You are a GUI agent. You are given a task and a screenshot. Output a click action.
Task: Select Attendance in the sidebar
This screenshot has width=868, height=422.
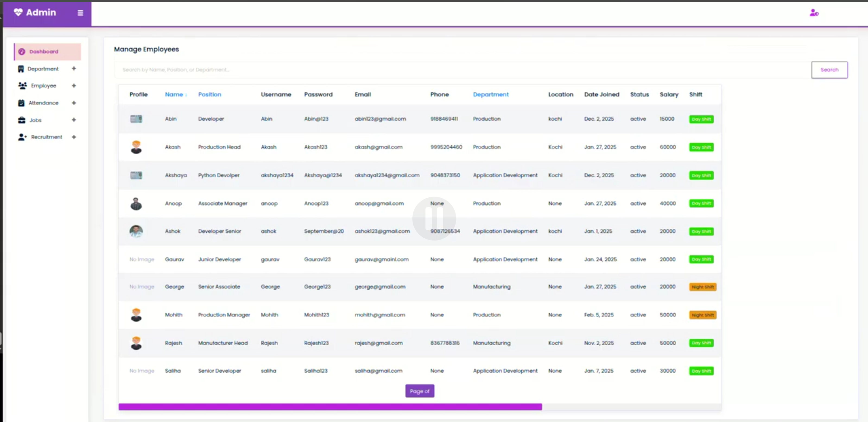coord(43,103)
